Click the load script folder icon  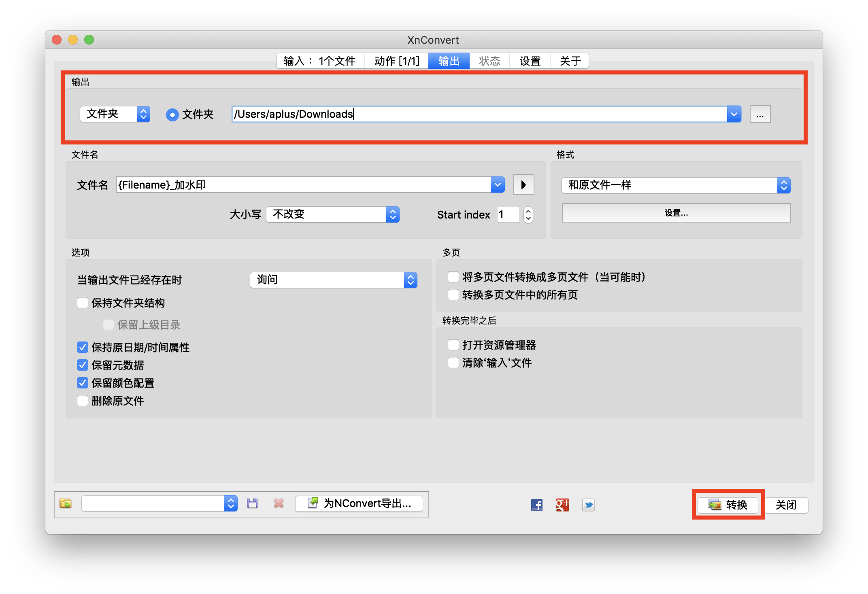click(66, 504)
